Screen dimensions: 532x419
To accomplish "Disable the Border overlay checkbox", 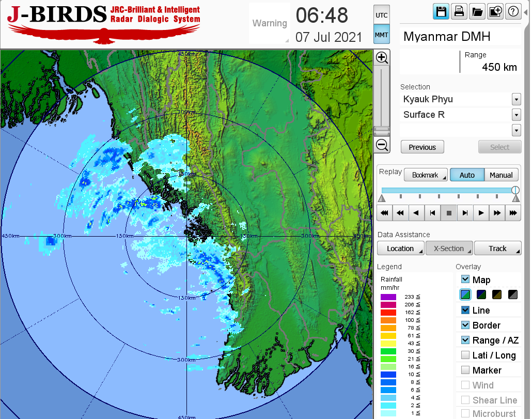I will (x=465, y=325).
